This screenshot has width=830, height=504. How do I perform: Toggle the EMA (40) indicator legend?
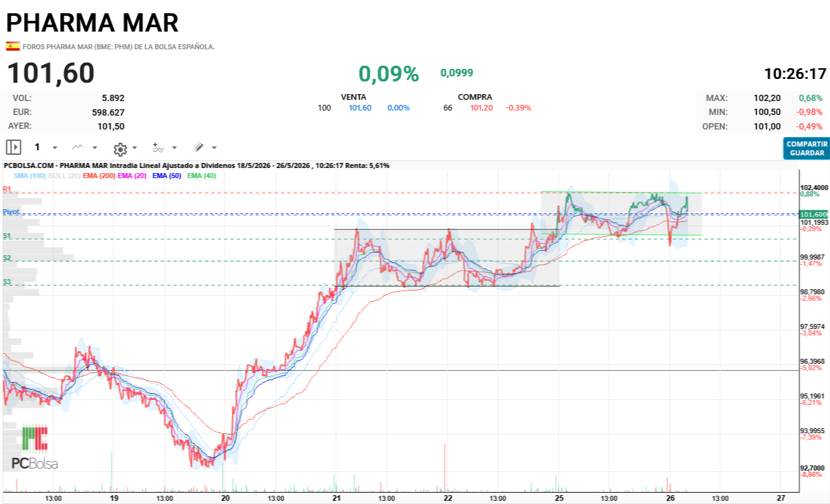202,176
